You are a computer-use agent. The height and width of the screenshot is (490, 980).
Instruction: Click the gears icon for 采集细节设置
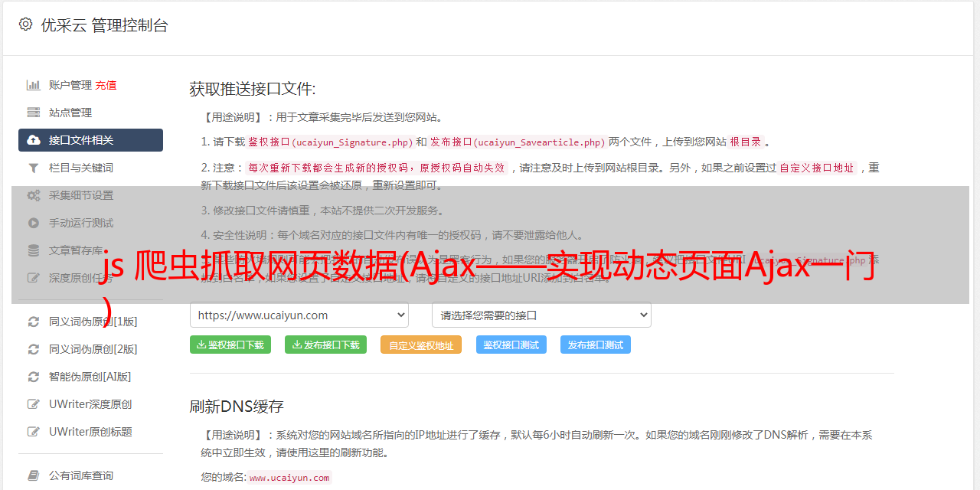tap(34, 195)
